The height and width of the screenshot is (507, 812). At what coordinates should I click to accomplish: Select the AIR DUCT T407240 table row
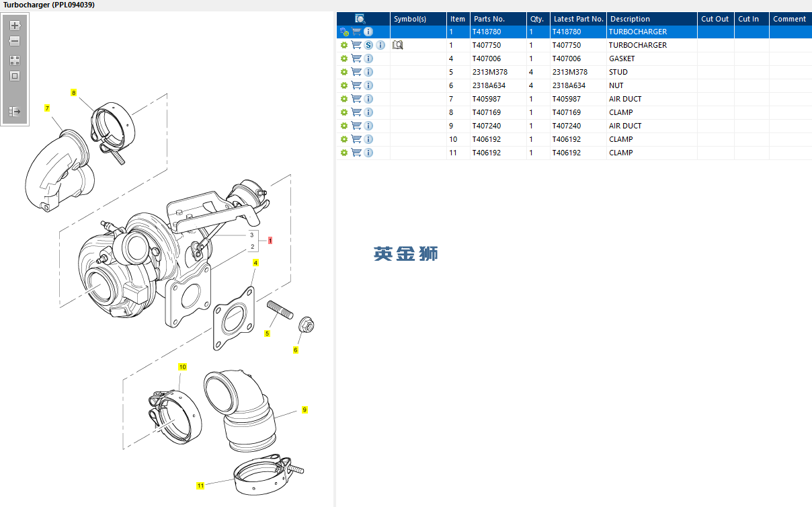(x=571, y=126)
